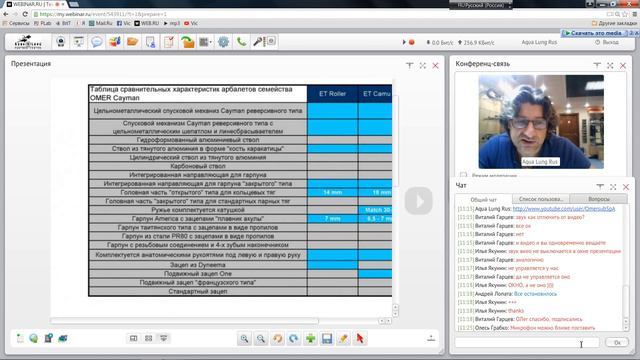Open the YouTube link in chat
This screenshot has height=360, width=640.
(x=564, y=209)
